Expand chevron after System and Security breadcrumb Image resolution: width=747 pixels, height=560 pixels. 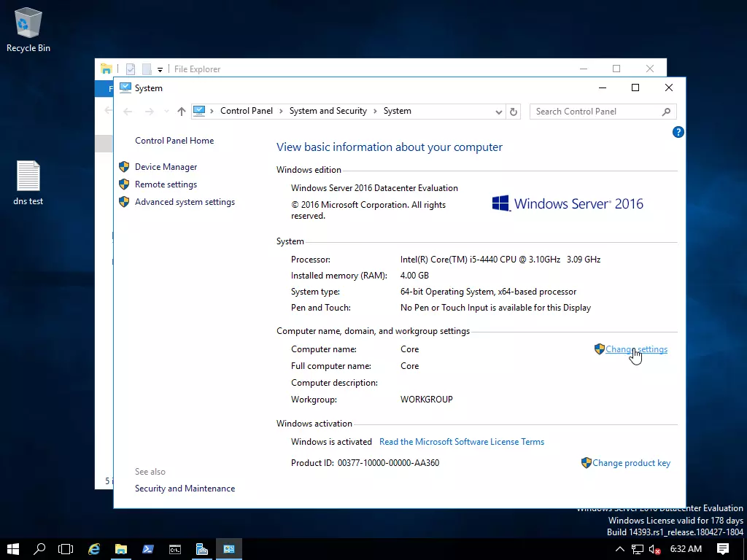[x=375, y=111]
